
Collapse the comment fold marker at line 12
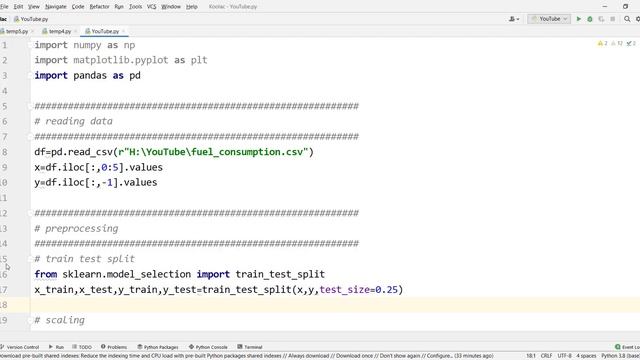click(31, 213)
